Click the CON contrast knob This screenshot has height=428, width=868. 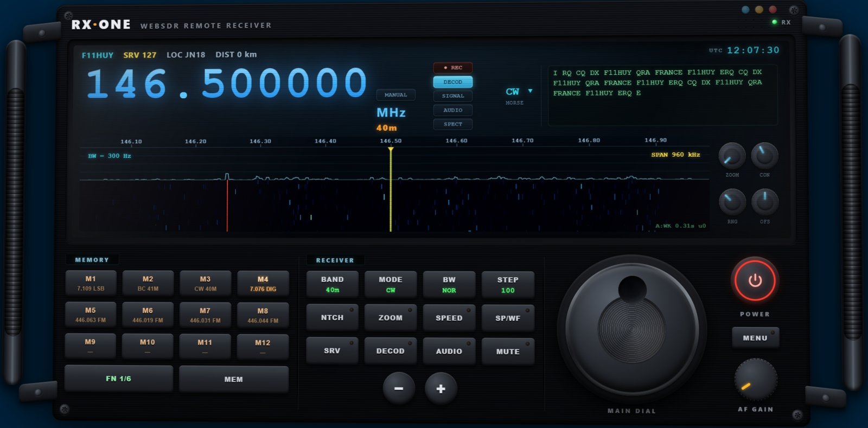tap(765, 156)
